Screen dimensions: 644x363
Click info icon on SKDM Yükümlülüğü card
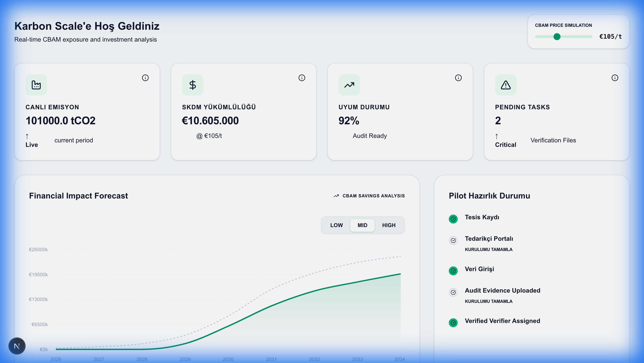[302, 78]
